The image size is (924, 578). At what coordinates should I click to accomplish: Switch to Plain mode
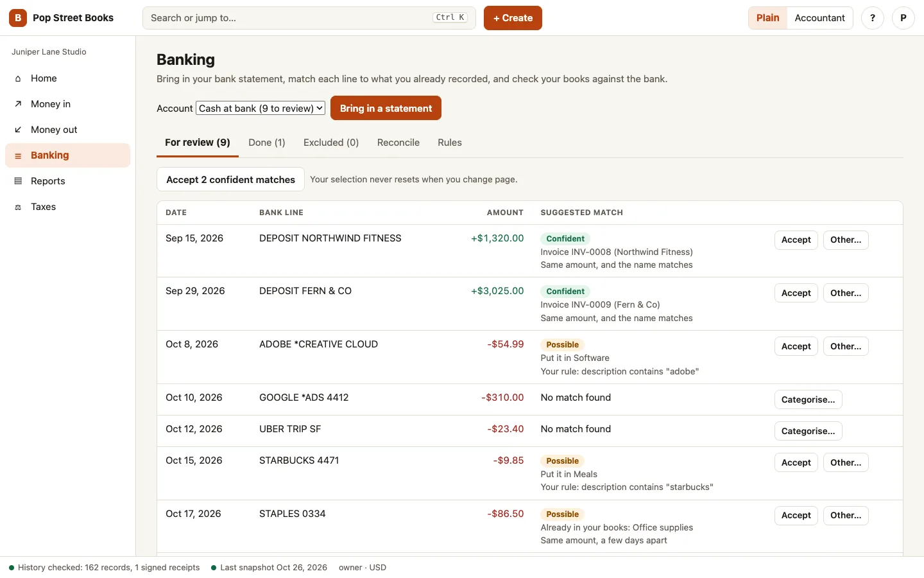767,18
